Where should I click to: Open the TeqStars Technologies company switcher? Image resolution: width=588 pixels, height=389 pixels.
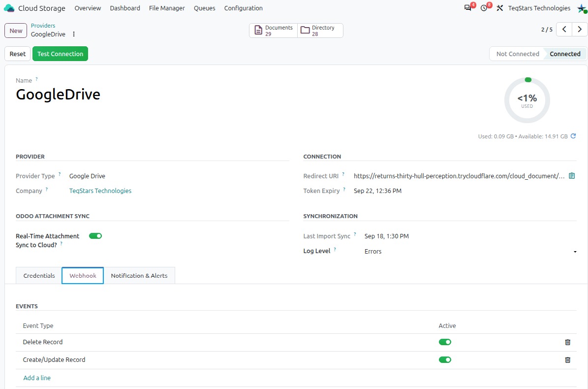point(539,8)
